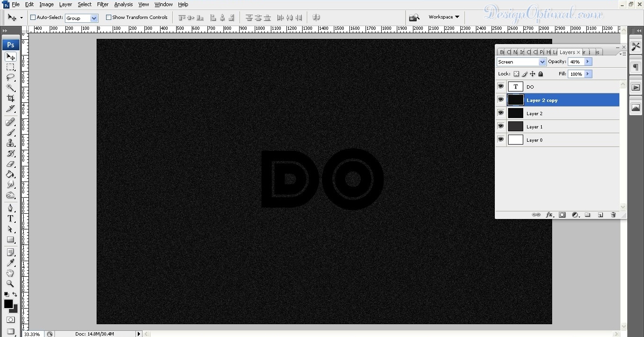Select the Move tool in the toolbox
Image resolution: width=644 pixels, height=337 pixels.
(10, 57)
